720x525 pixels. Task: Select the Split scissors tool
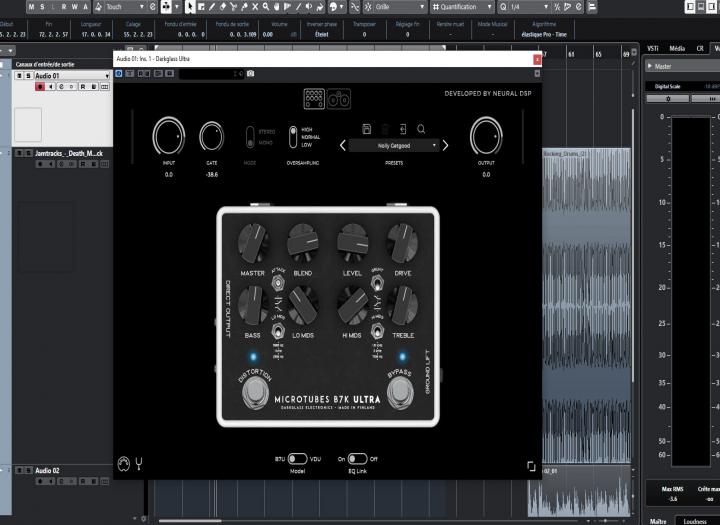(233, 7)
